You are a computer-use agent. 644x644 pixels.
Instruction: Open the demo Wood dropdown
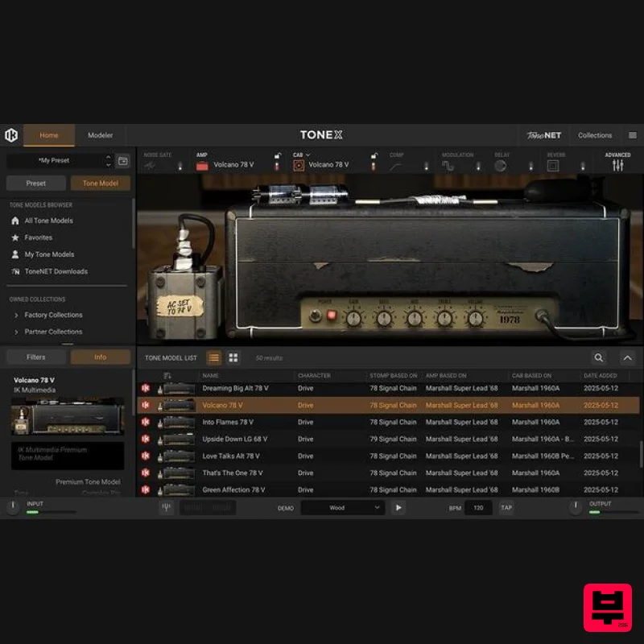[343, 508]
